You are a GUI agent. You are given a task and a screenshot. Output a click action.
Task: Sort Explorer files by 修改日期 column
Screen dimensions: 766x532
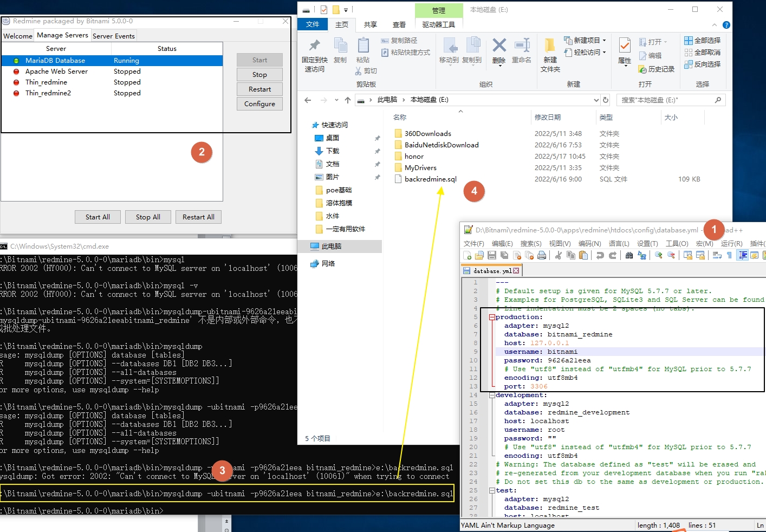tap(548, 118)
